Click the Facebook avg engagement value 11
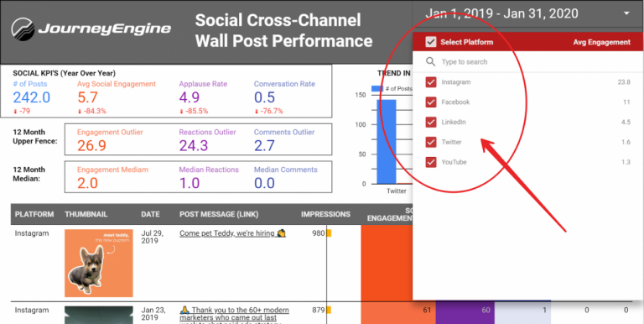Screen dimensions: 644x324 coord(626,102)
